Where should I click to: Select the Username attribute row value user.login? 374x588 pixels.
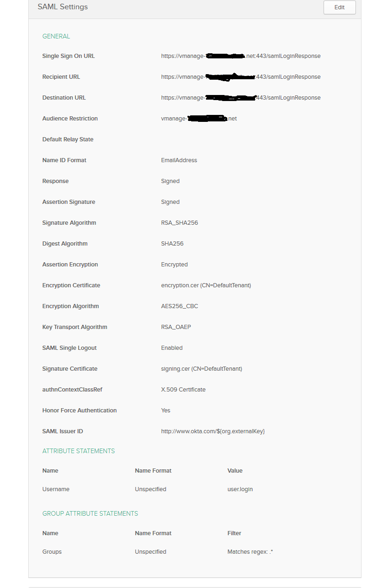240,489
